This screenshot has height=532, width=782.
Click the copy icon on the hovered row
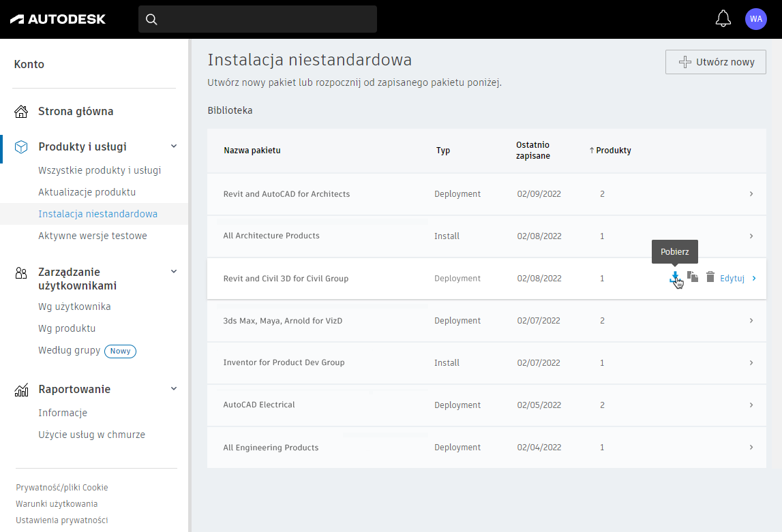693,277
